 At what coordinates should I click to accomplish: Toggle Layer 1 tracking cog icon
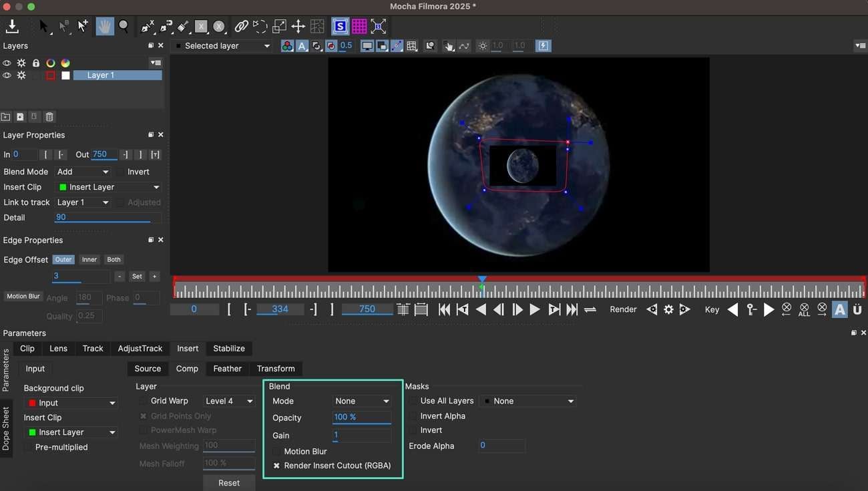(21, 75)
